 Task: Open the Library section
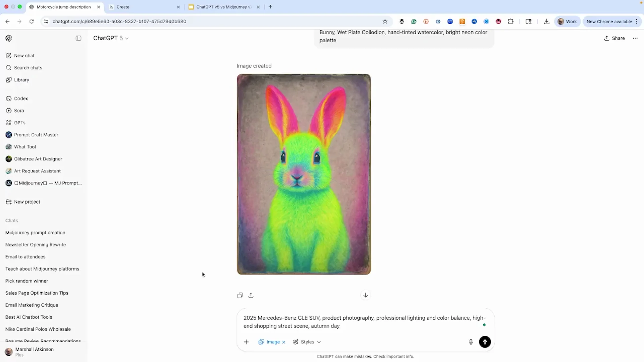[21, 80]
